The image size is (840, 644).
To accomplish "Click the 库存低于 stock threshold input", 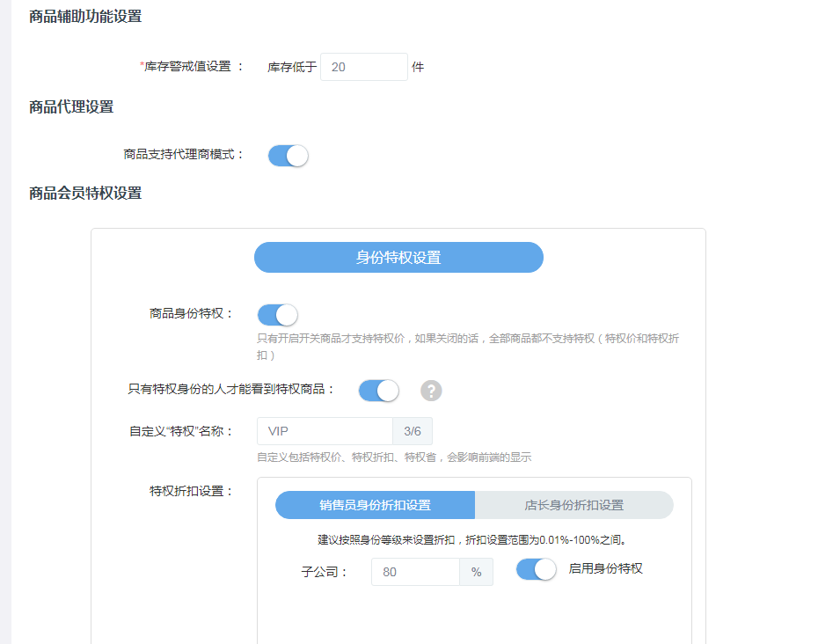I will [x=364, y=67].
